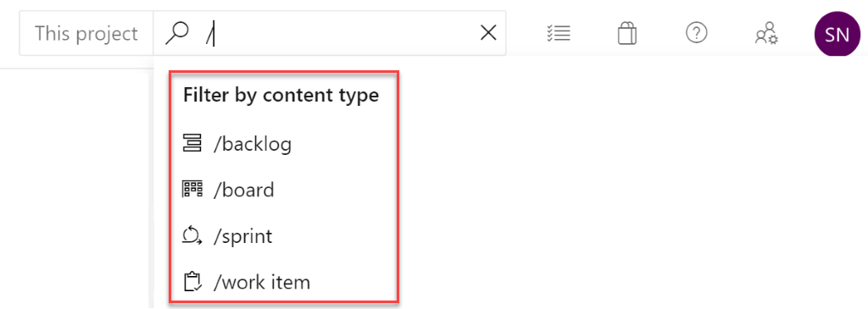
Task: Click the sprint cycle icon
Action: tap(192, 236)
